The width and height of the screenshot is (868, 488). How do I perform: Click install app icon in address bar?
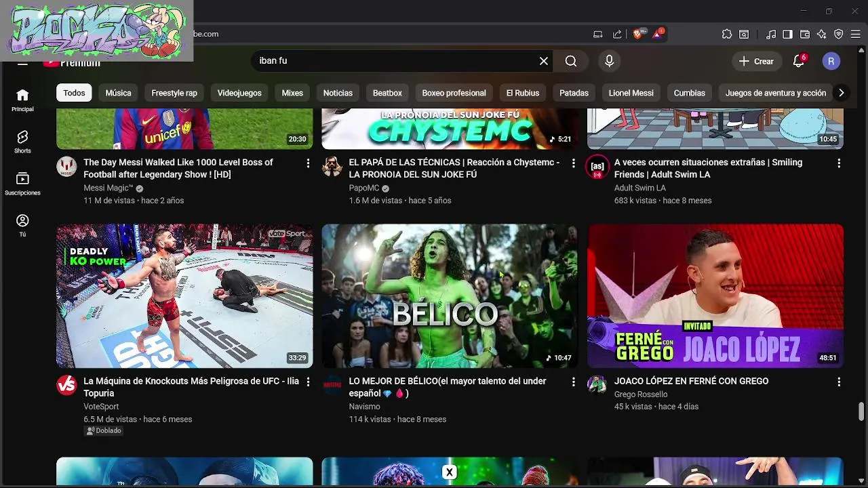[x=598, y=34]
